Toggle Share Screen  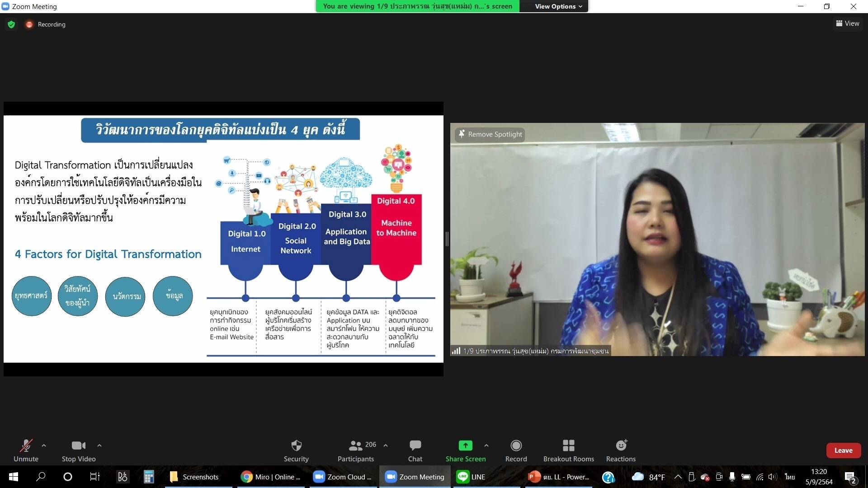point(466,450)
